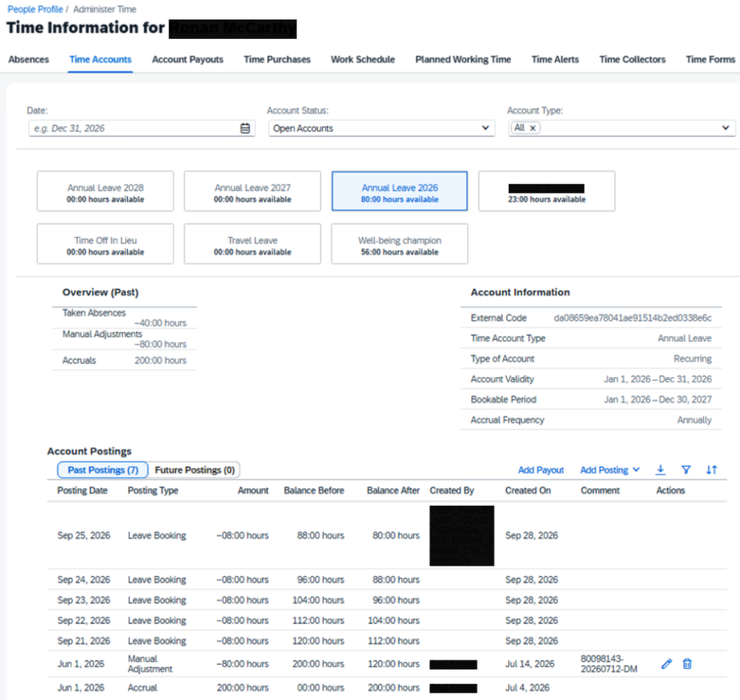740x700 pixels.
Task: Open the Work Schedule tab
Action: pyautogui.click(x=363, y=59)
